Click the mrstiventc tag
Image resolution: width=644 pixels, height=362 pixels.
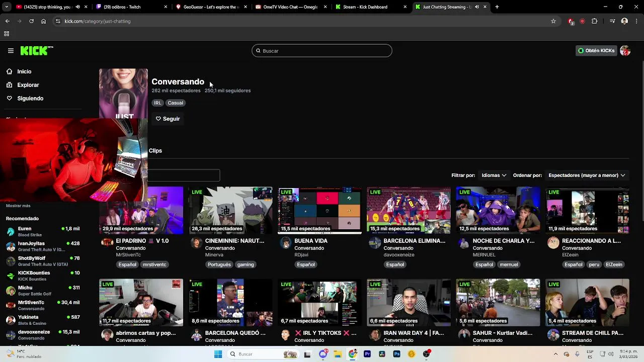coord(154,264)
